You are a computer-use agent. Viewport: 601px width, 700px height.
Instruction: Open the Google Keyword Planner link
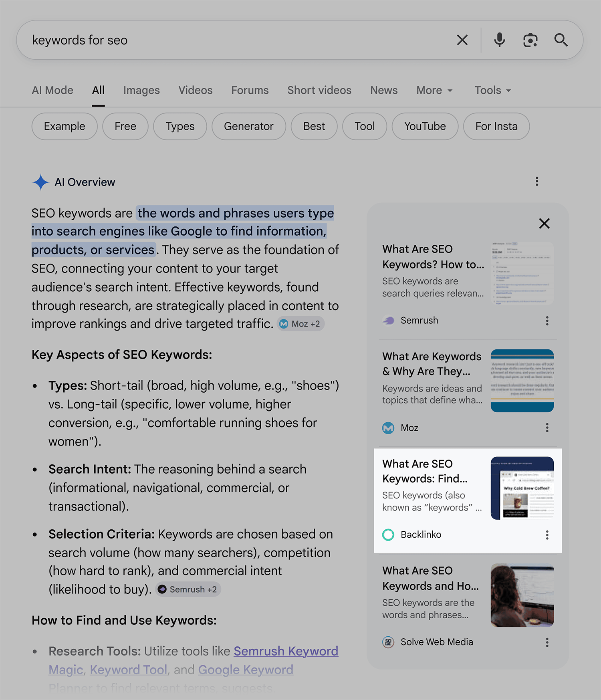click(246, 670)
